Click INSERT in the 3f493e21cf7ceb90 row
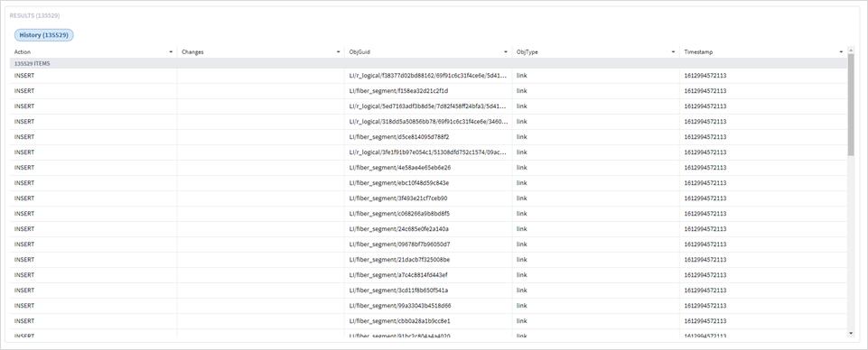The width and height of the screenshot is (868, 350). tap(24, 198)
